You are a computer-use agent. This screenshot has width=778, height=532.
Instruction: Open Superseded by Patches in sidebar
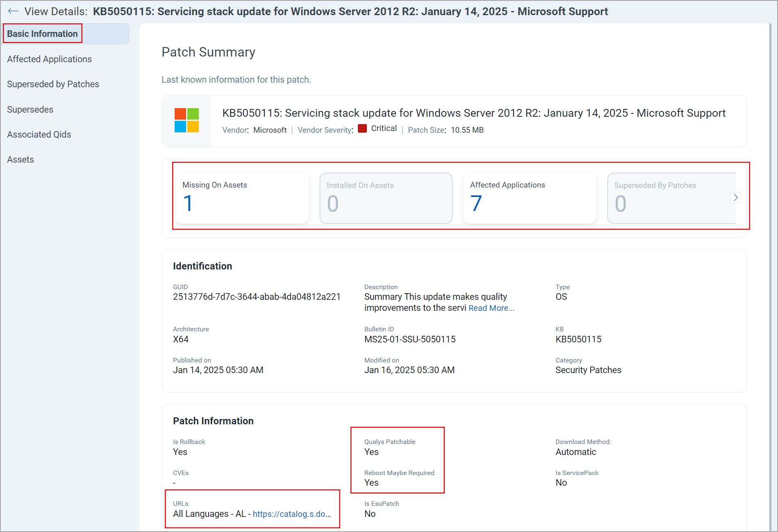53,84
